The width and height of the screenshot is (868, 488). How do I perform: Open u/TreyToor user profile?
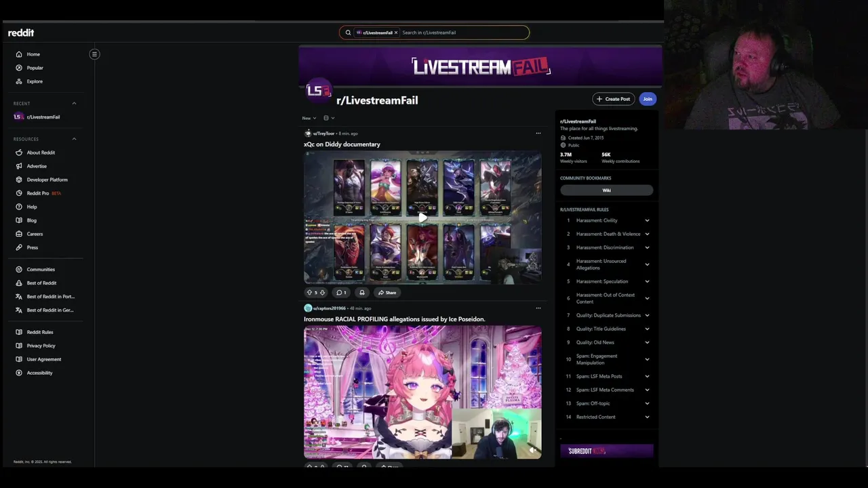(323, 134)
